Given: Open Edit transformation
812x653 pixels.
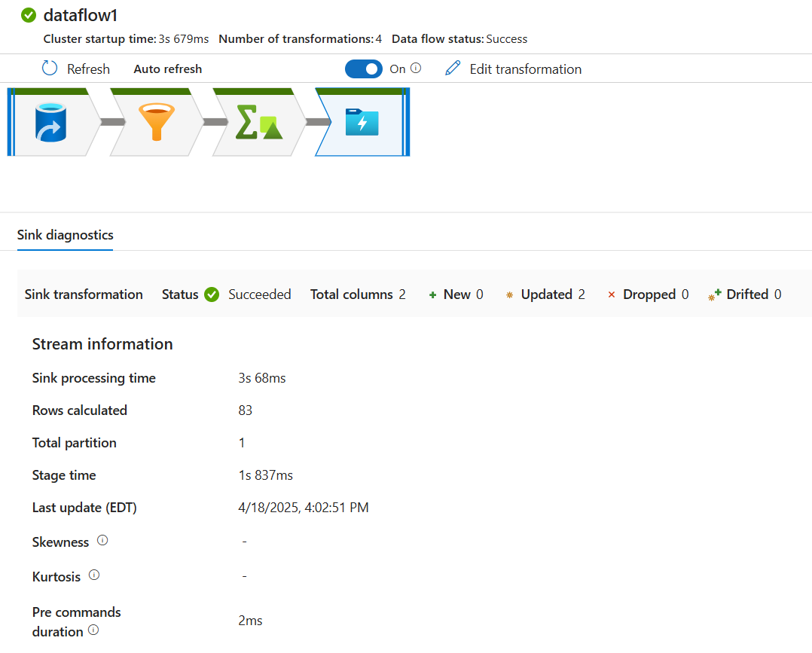Looking at the screenshot, I should 524,69.
